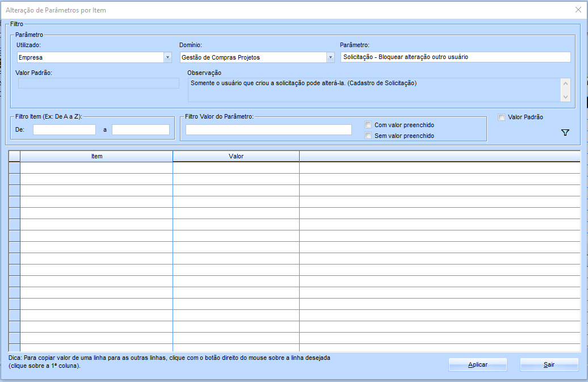
Task: Expand the Domínio dropdown list
Action: pos(330,57)
